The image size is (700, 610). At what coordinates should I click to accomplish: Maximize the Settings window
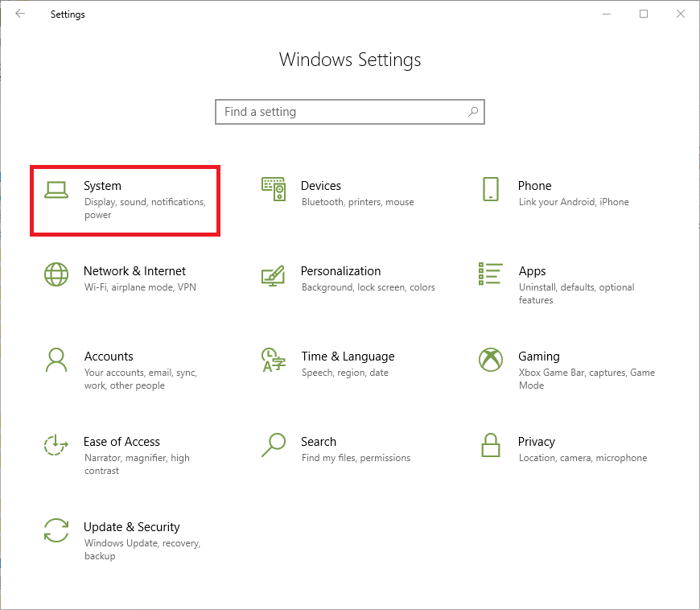point(644,14)
